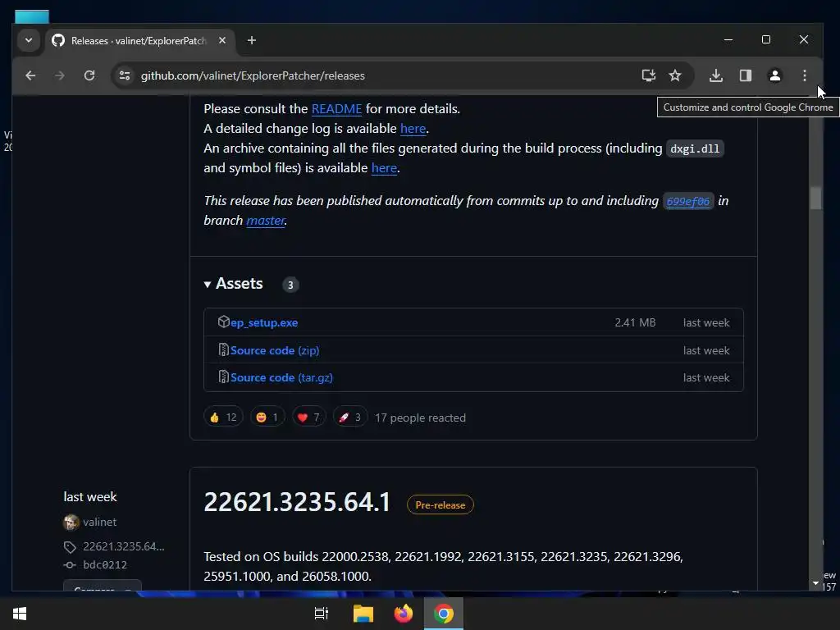Toggle the laugh reaction with 1

click(267, 418)
